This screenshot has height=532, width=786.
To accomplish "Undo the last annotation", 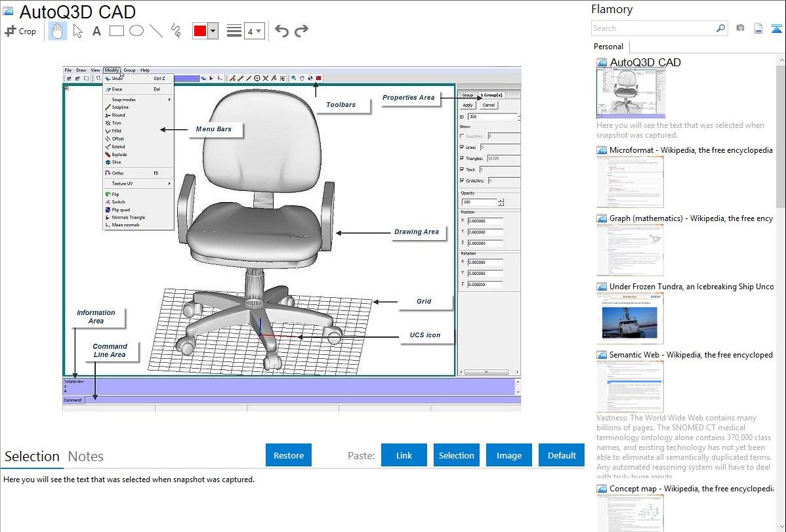I will click(x=281, y=31).
